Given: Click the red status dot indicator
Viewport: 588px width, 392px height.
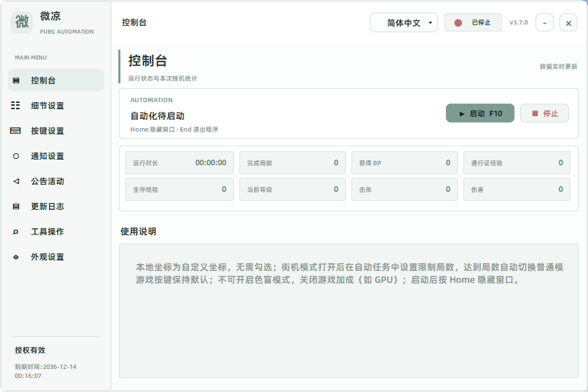Looking at the screenshot, I should tap(458, 23).
